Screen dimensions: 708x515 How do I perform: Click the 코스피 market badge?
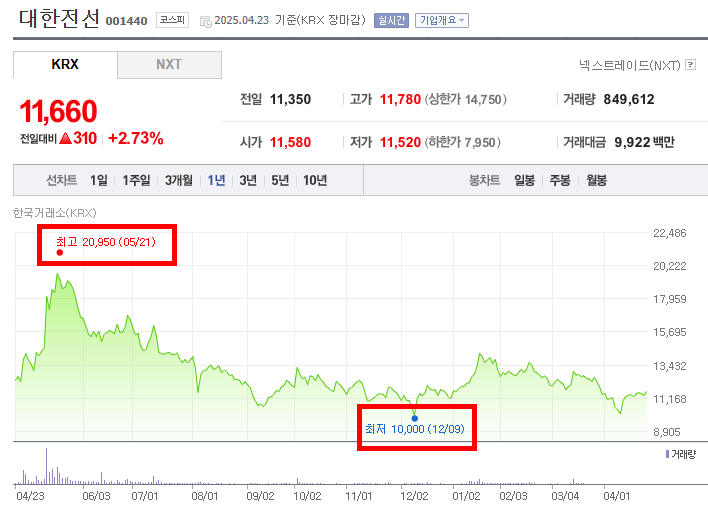[x=172, y=20]
